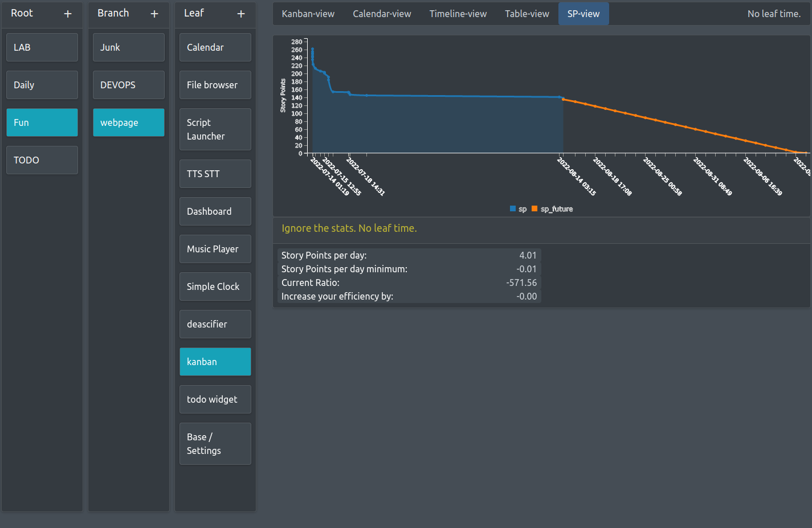Open the Dashboard leaf
The height and width of the screenshot is (528, 812).
pyautogui.click(x=215, y=211)
